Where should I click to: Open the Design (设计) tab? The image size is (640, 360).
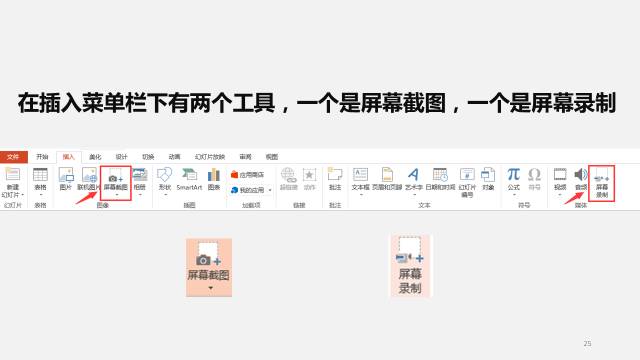tap(122, 157)
